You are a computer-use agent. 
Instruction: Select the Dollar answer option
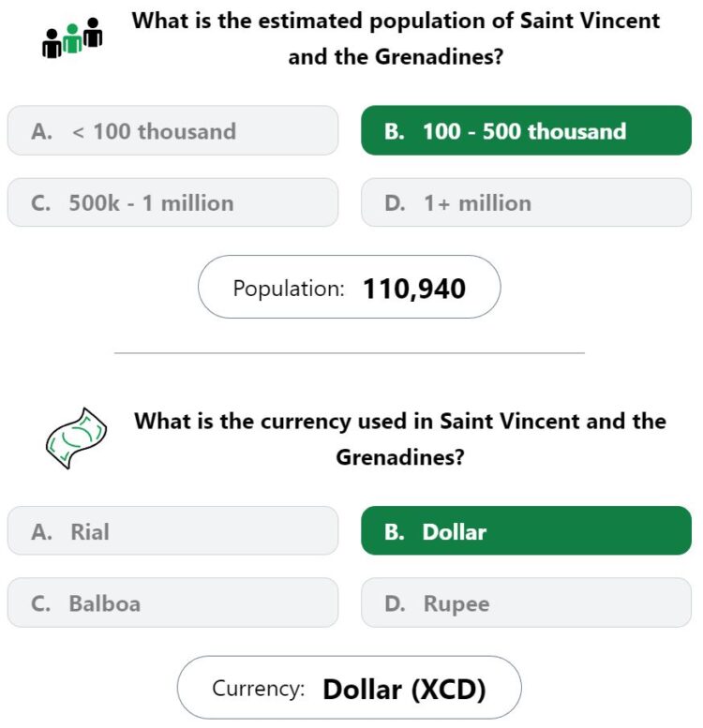point(526,530)
